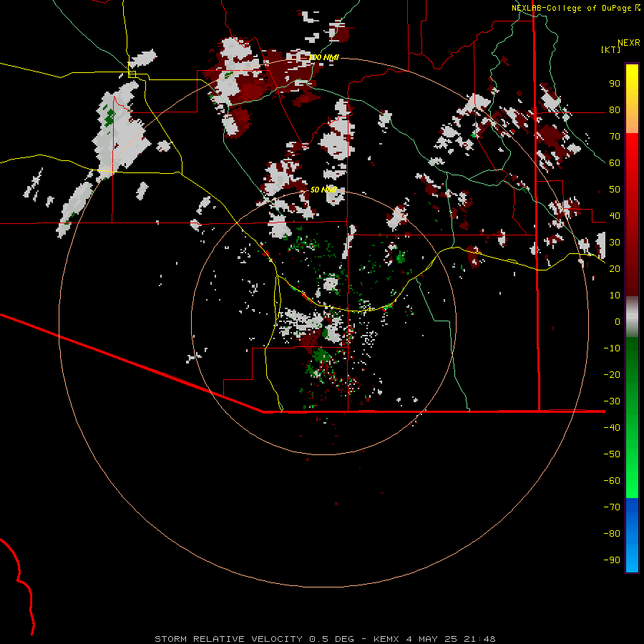Click the 90 value on velocity scale

[x=615, y=84]
